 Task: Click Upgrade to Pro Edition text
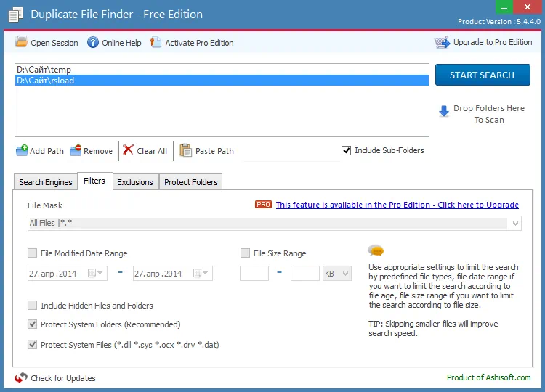click(x=493, y=42)
